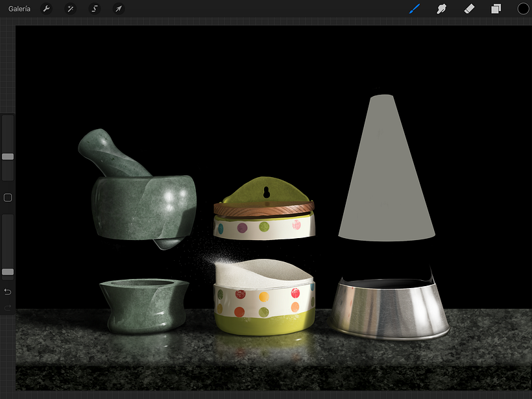Viewport: 532px width, 399px height.
Task: Activate the Transform arrow tool
Action: [x=118, y=8]
